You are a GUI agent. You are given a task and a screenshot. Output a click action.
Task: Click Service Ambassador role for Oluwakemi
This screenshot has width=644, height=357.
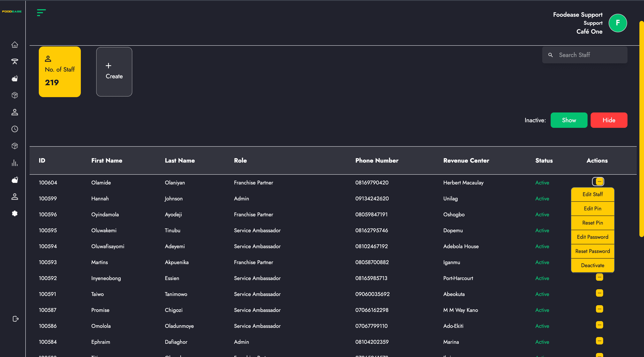tap(257, 230)
